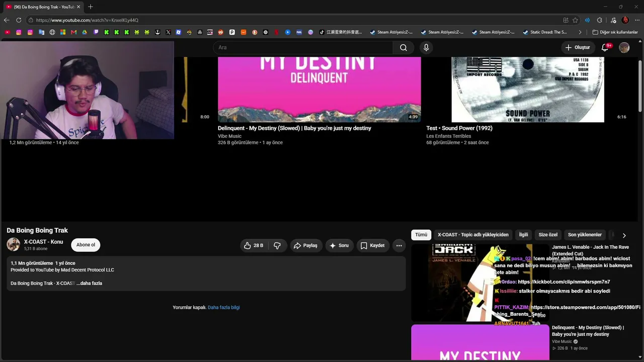Open the Steam Fishing Barents Sea link in chat

coord(567,311)
